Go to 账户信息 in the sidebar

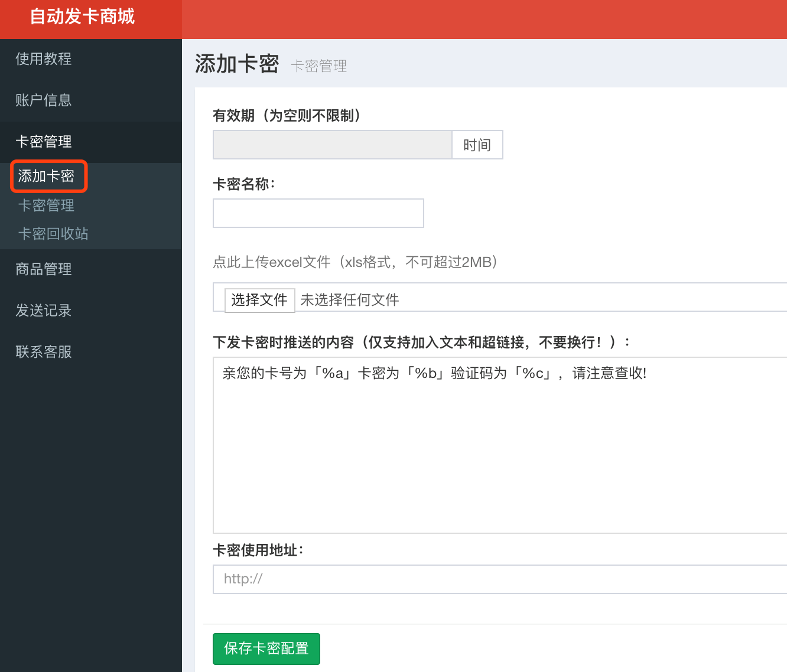44,100
